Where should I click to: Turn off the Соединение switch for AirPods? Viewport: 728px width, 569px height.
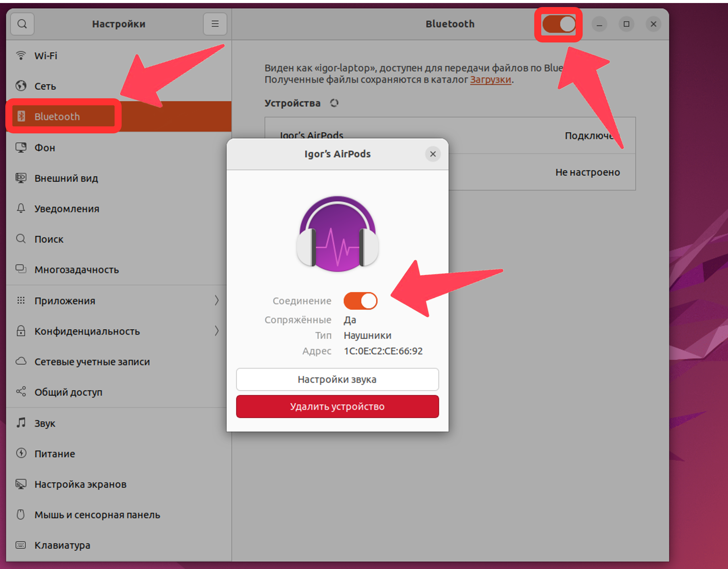(360, 301)
